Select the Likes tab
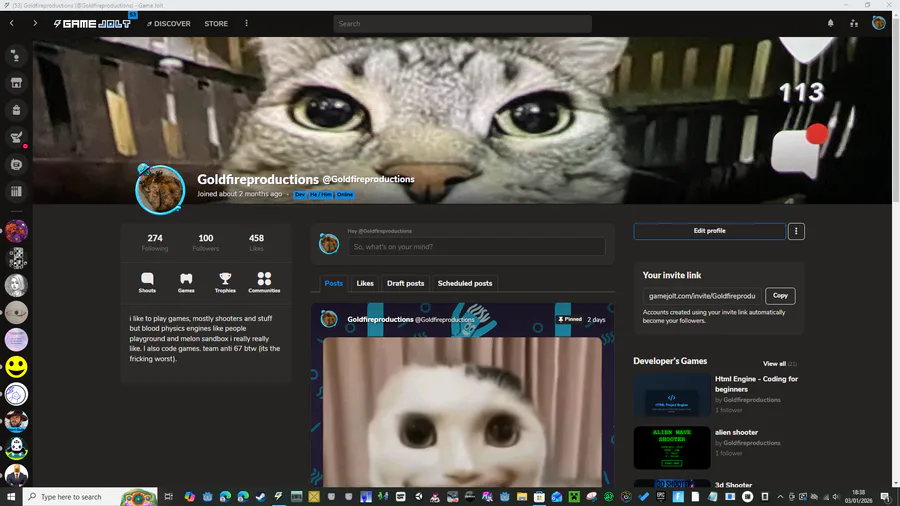 click(364, 283)
